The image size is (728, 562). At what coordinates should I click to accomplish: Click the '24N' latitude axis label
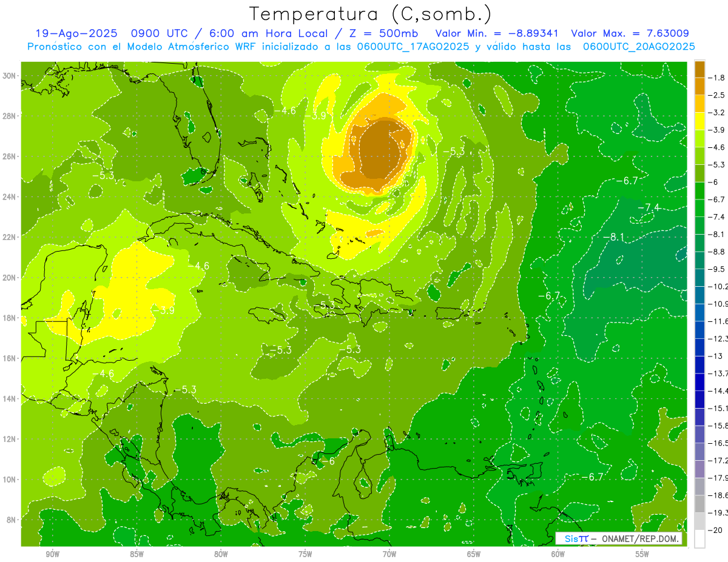(10, 196)
